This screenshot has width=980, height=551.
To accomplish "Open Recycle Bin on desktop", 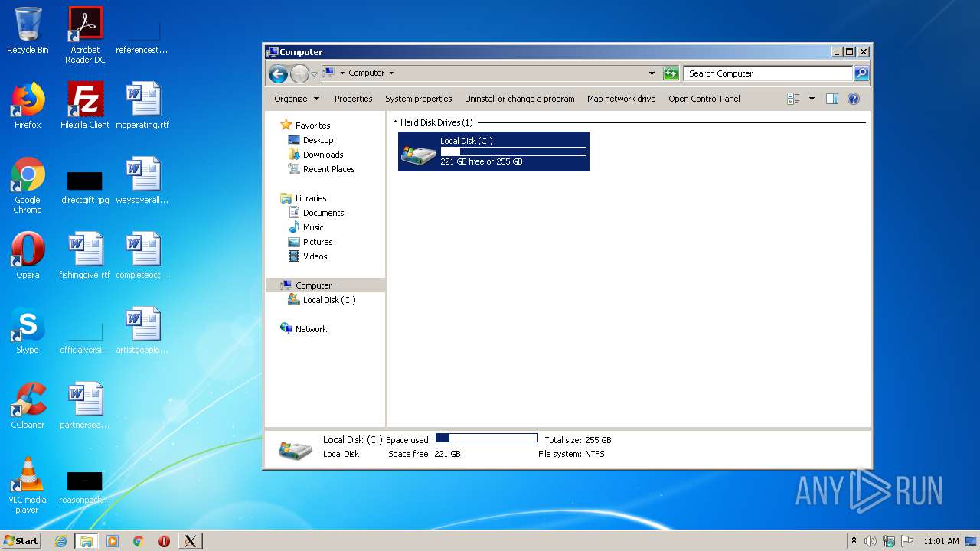I will [x=28, y=31].
